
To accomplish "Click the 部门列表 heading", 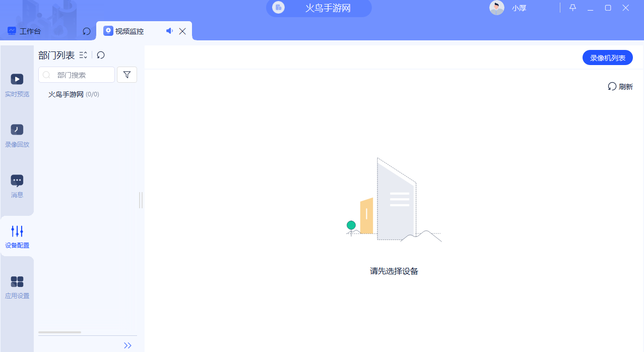I will 56,55.
